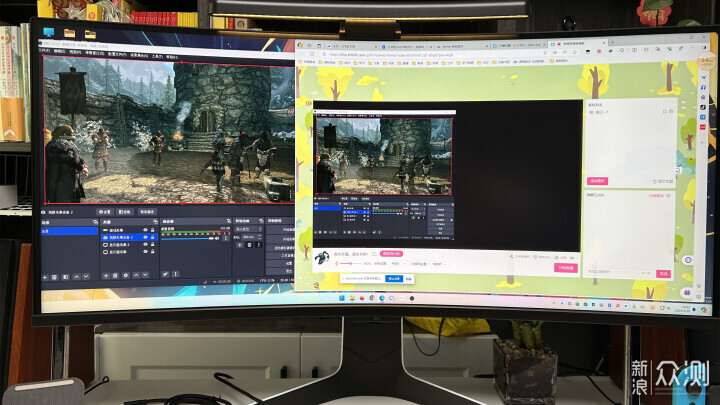Click the pink Send button in chat

[x=664, y=274]
